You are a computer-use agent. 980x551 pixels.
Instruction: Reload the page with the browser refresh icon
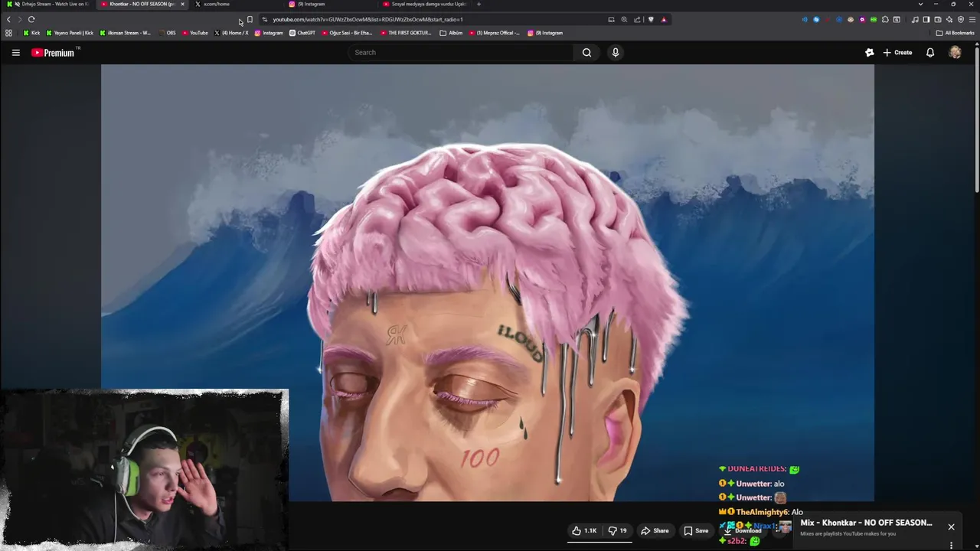31,19
